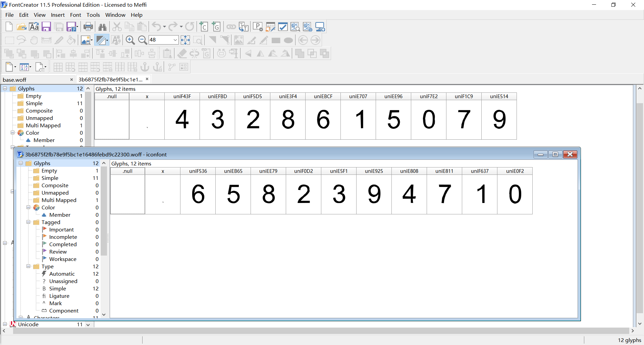Screen dimensions: 644x345
Task: Open the Undo history dropdown arrow
Action: pos(164,27)
